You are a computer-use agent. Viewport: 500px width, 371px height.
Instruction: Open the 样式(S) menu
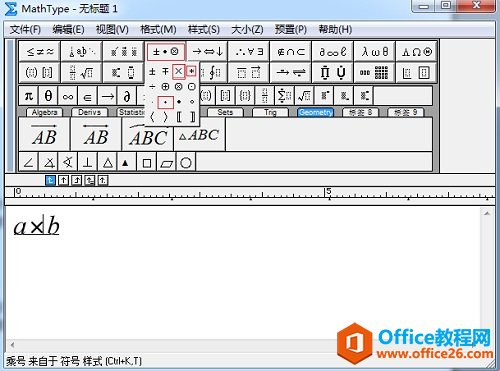pos(204,29)
